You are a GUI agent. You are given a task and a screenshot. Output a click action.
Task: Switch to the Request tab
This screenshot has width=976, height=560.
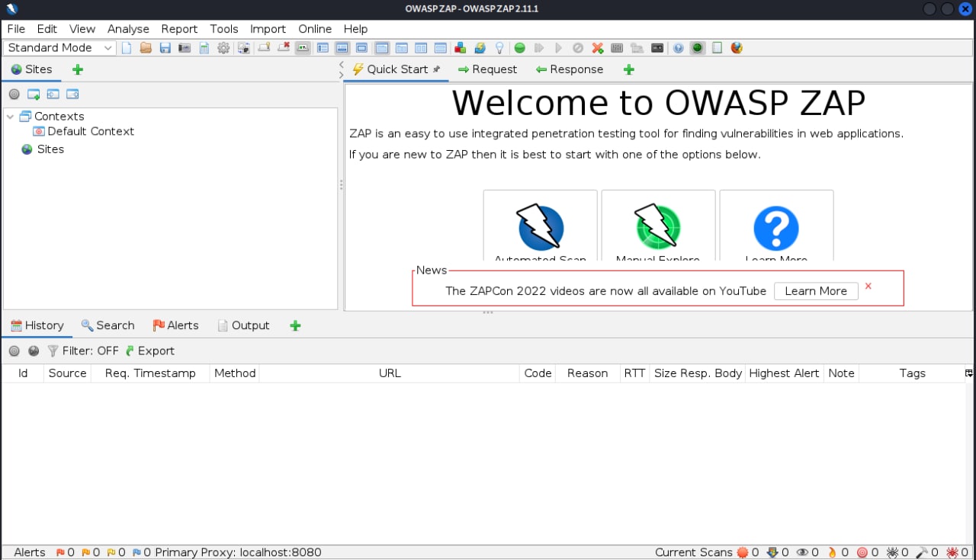(x=487, y=69)
